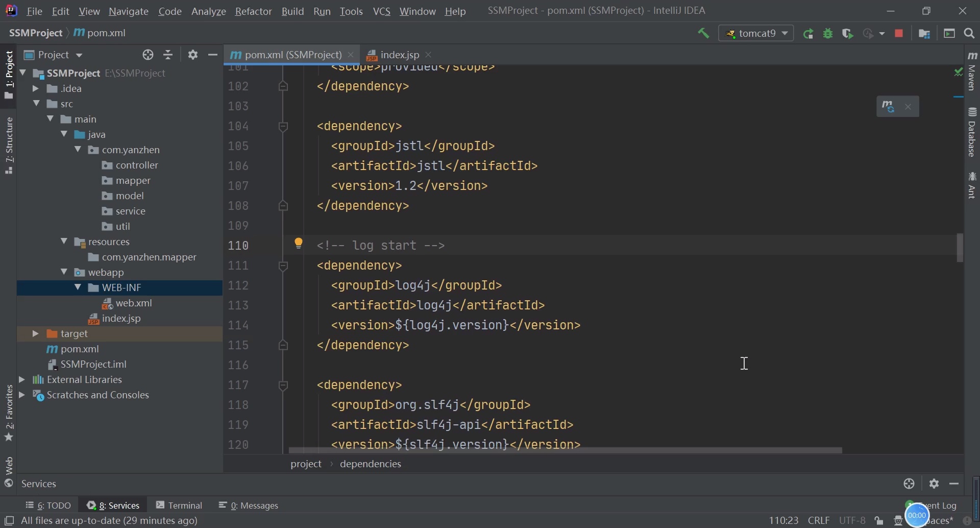Screen dimensions: 980x528
Task: Expand the target folder
Action: point(36,334)
